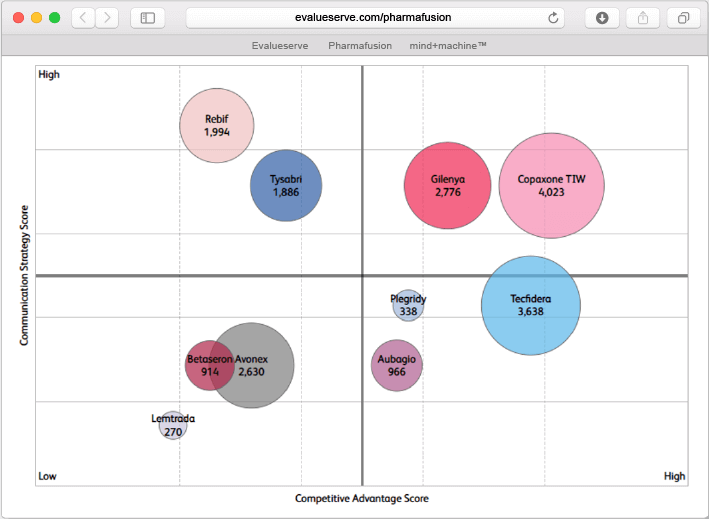Click the yellow minimize window button
This screenshot has height=519, width=709.
[37, 18]
